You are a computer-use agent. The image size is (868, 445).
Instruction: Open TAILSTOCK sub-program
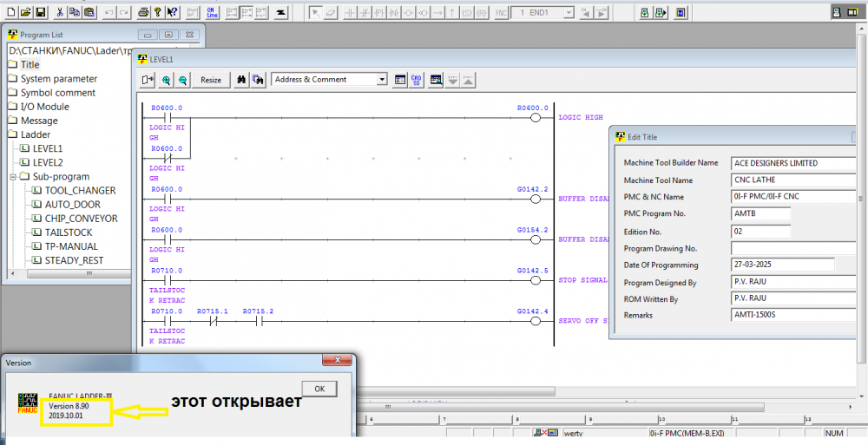(69, 232)
